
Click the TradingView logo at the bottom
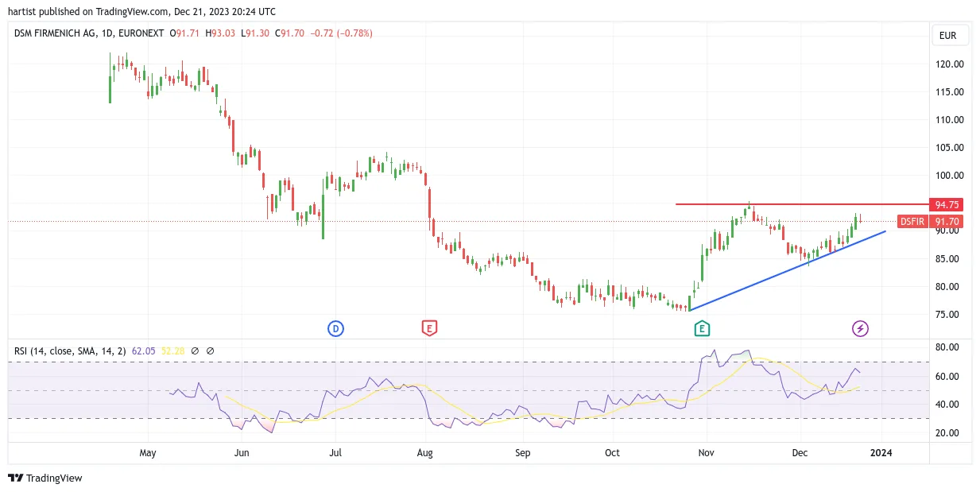point(45,478)
